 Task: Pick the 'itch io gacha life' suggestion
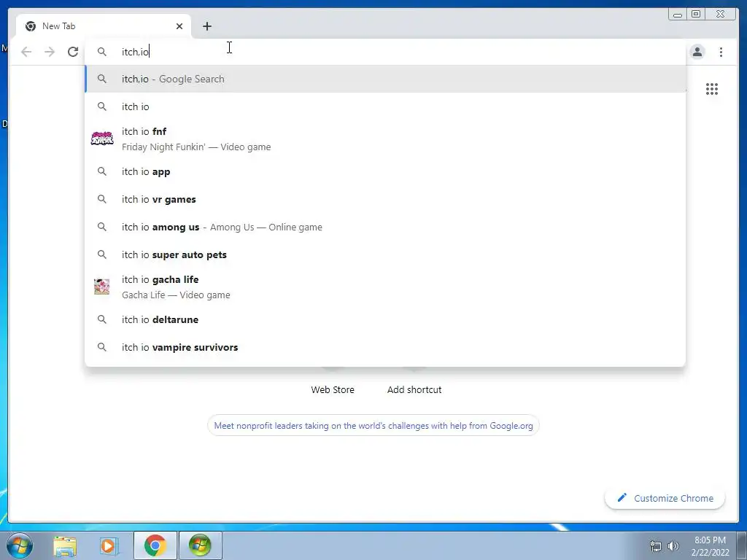click(385, 287)
